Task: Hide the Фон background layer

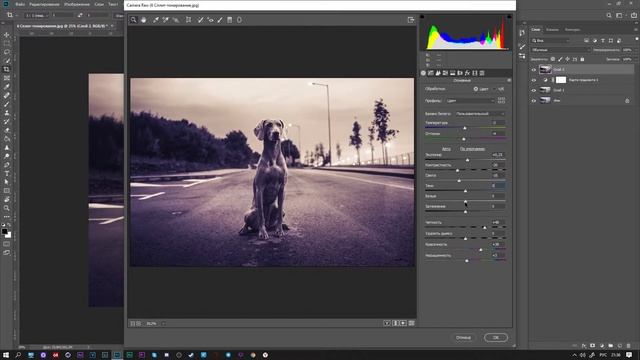Action: [533, 100]
